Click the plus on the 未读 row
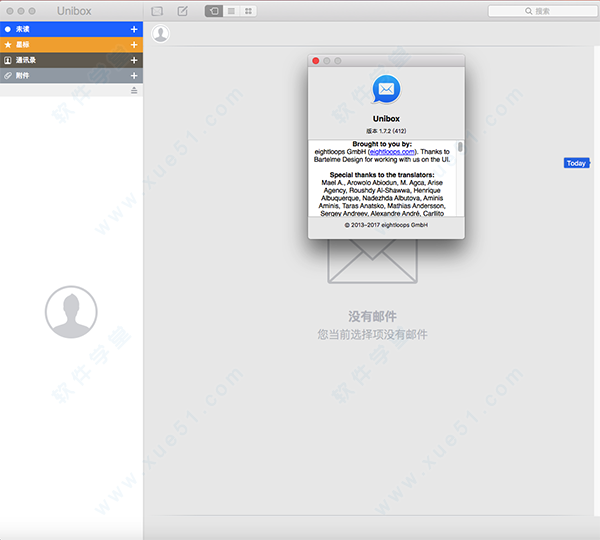Screen dimensions: 600x540 (134, 29)
